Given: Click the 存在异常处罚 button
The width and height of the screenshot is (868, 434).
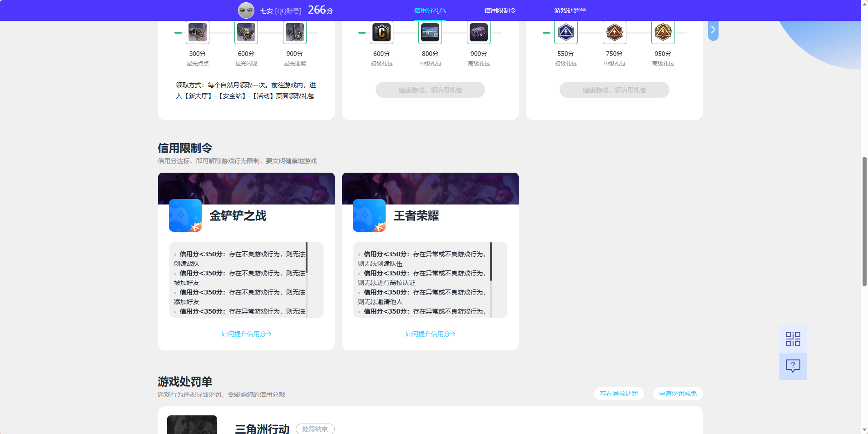Looking at the screenshot, I should [x=619, y=394].
